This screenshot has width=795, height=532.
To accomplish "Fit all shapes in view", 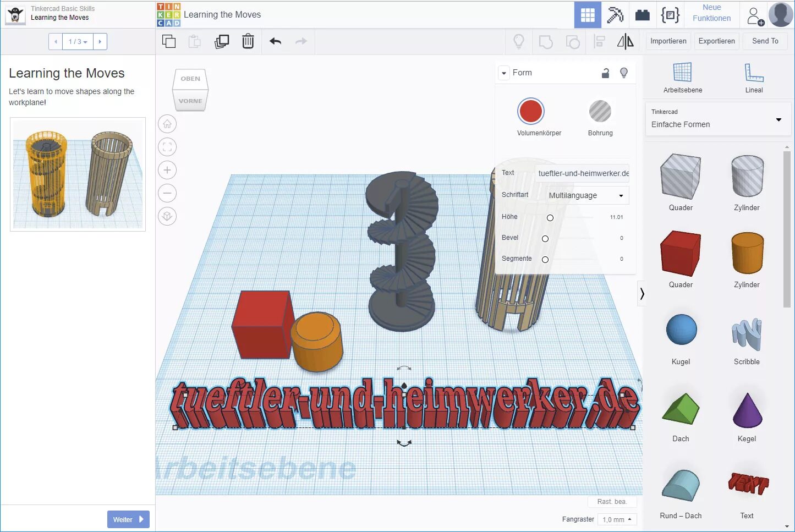I will click(167, 147).
